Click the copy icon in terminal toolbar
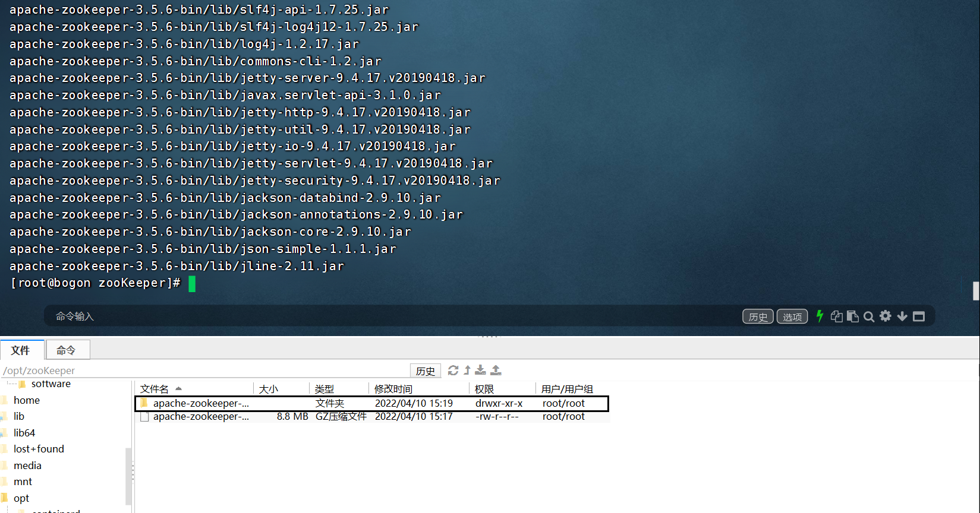The height and width of the screenshot is (513, 980). click(x=837, y=316)
